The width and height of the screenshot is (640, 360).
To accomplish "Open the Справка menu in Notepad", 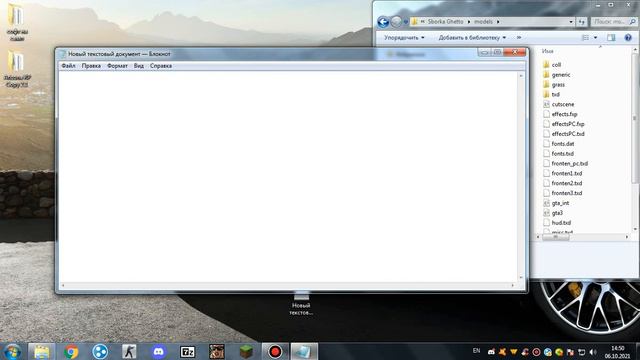I will (161, 66).
